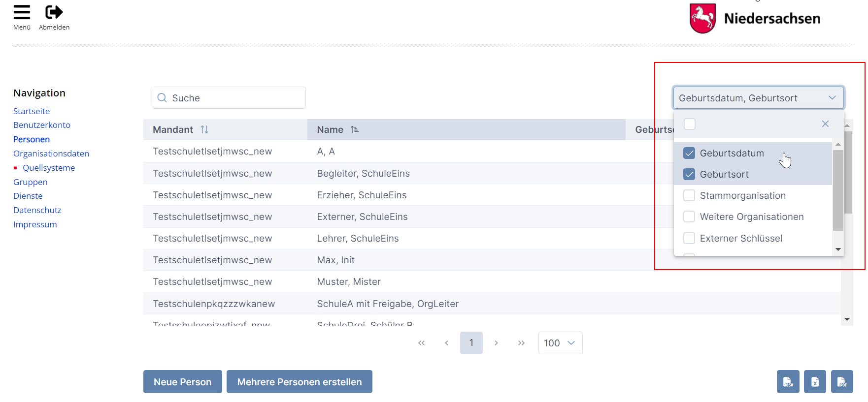Check the Externer Schlüssel checkbox
This screenshot has width=868, height=402.
click(689, 239)
